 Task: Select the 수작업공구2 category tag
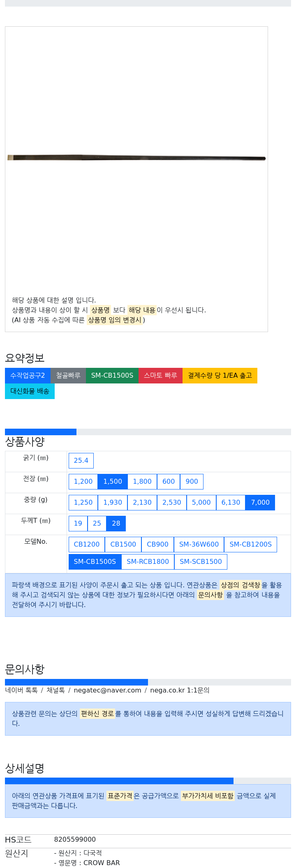[x=28, y=376]
